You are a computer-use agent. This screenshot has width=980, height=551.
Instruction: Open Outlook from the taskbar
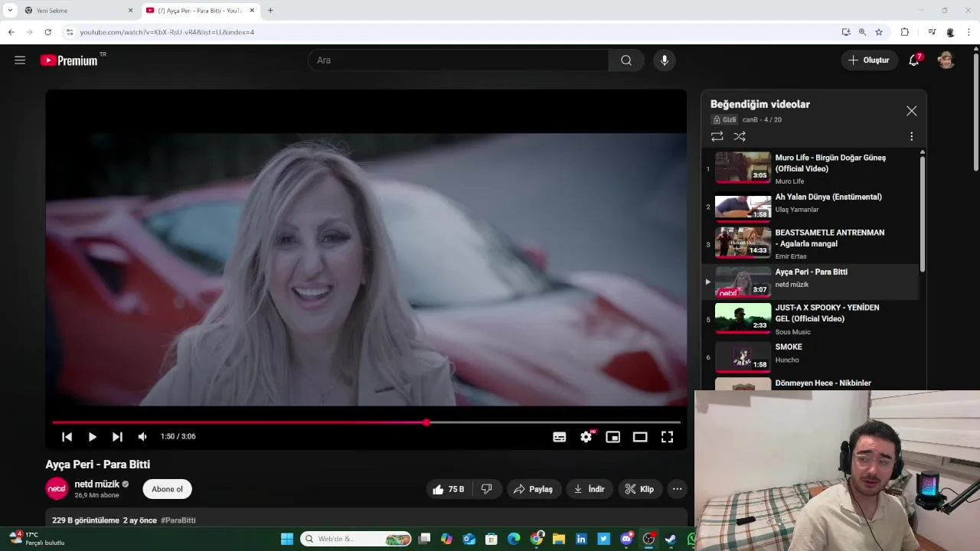click(x=469, y=539)
